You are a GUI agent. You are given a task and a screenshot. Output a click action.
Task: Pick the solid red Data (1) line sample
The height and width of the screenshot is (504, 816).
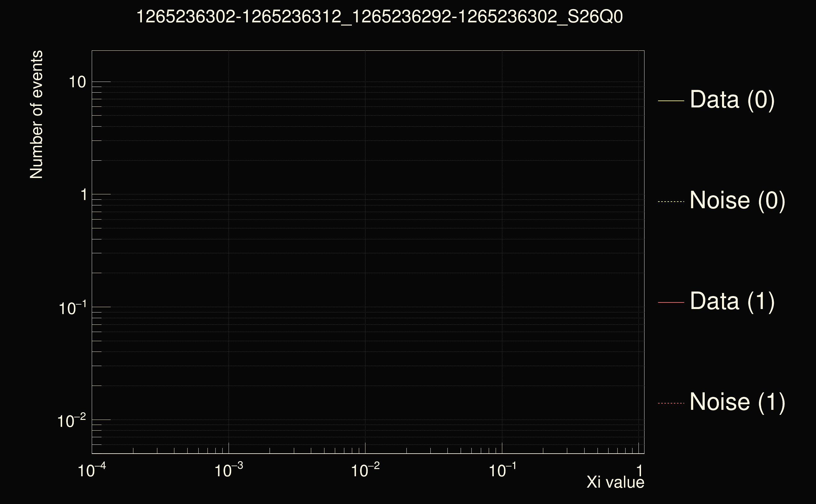pos(671,302)
